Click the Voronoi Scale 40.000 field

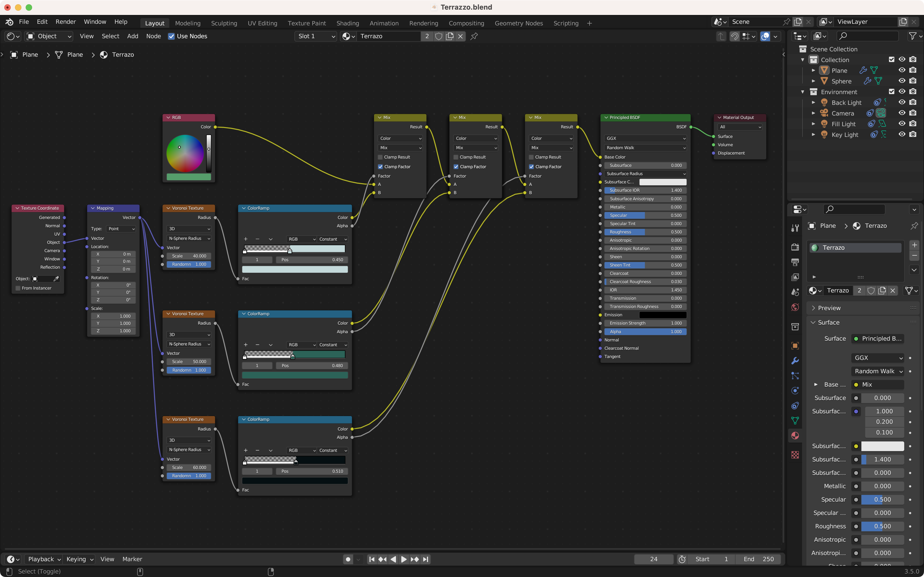(x=188, y=256)
